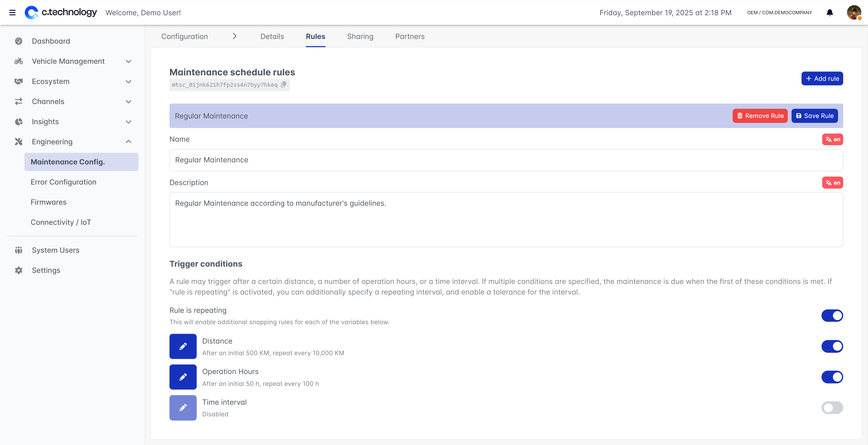The height and width of the screenshot is (445, 868).
Task: Open Description field translation language badge
Action: pyautogui.click(x=832, y=182)
